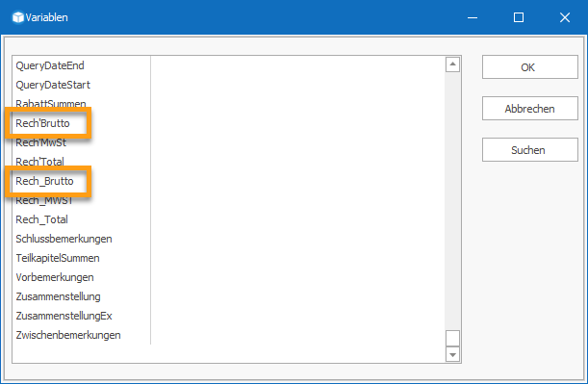Image resolution: width=588 pixels, height=384 pixels.
Task: Click the scrollbar down arrow
Action: click(x=452, y=354)
